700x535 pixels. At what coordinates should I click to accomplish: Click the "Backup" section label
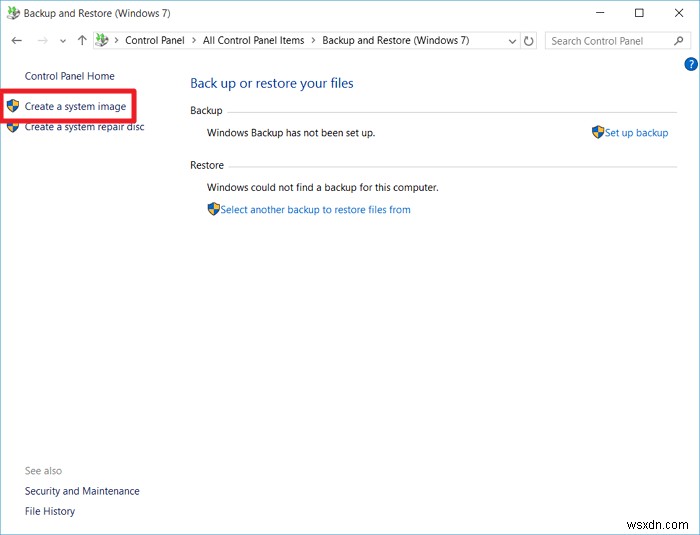tap(206, 111)
